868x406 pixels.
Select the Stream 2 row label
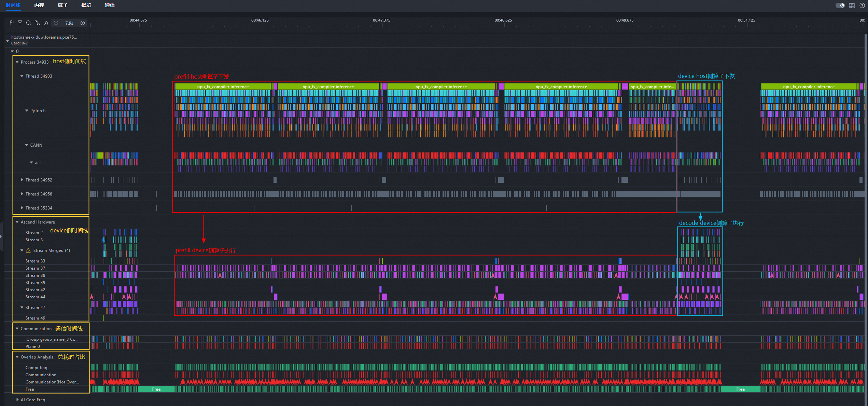click(34, 233)
